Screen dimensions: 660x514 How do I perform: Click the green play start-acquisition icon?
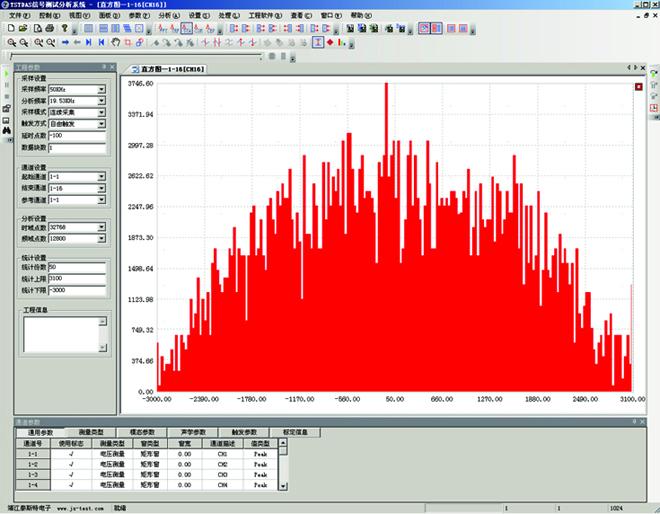pos(6,75)
